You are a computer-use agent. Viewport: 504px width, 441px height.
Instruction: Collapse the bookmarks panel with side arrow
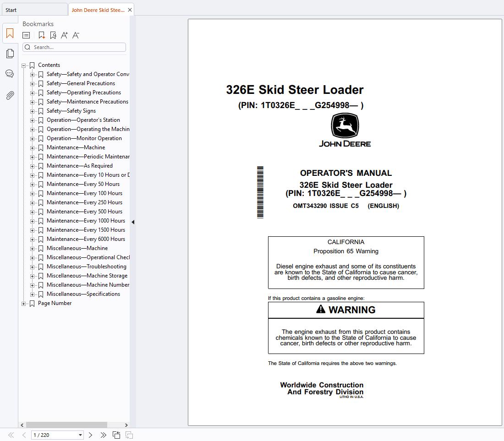click(133, 222)
